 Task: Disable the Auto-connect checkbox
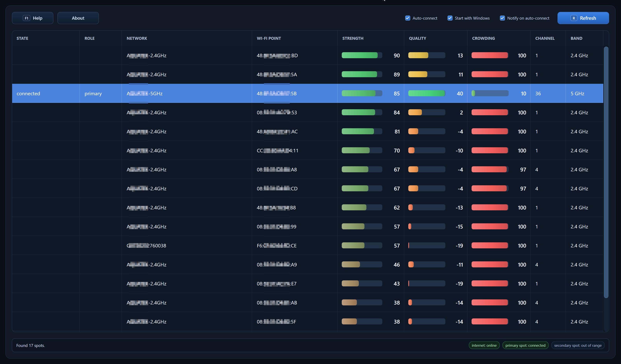click(x=408, y=18)
